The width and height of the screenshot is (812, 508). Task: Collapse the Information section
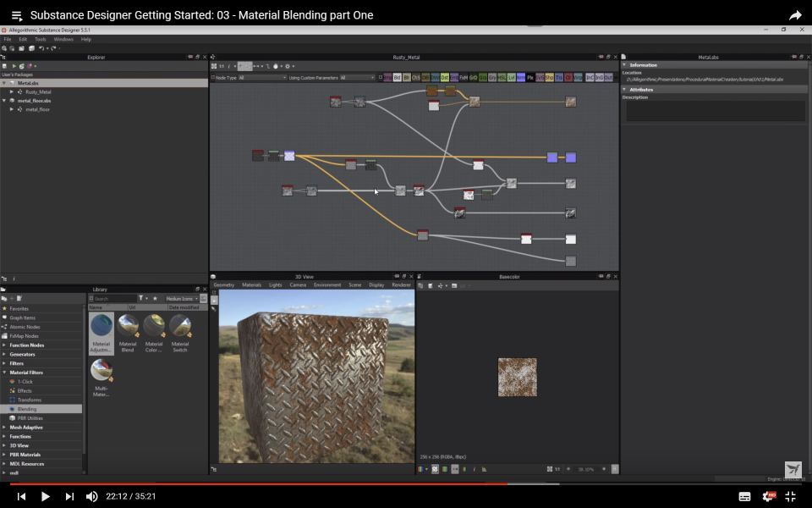[x=625, y=65]
